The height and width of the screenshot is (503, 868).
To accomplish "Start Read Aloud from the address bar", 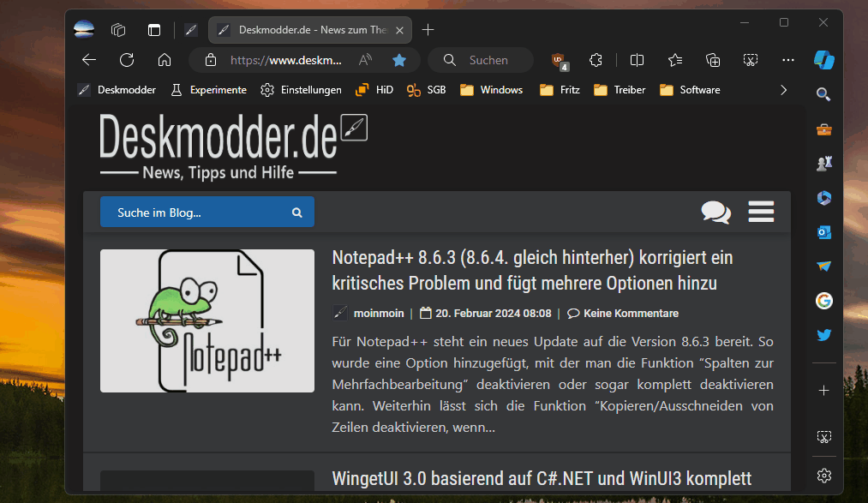I will 365,60.
